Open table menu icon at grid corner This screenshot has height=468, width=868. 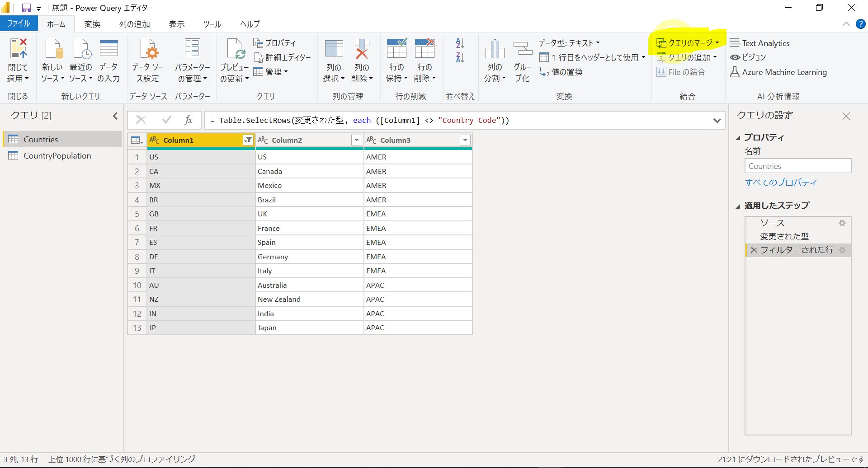(137, 140)
